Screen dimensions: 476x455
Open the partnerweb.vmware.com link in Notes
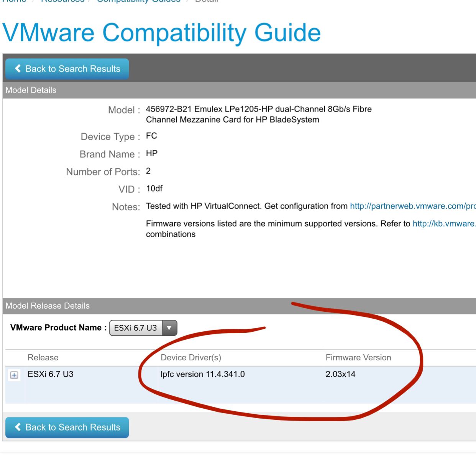click(413, 206)
